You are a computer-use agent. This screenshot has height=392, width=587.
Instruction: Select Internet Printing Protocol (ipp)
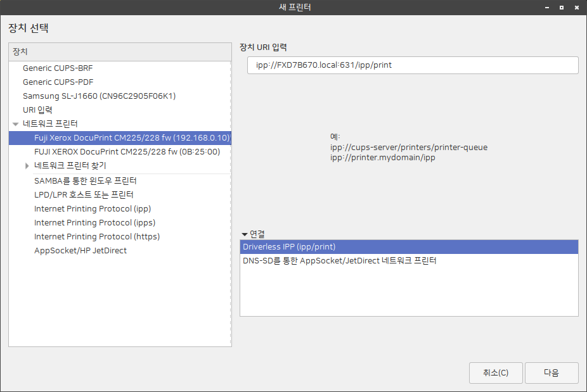(x=93, y=208)
